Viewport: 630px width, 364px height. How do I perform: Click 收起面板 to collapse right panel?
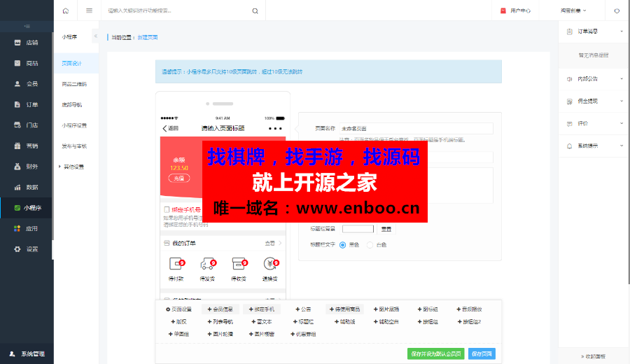point(593,356)
